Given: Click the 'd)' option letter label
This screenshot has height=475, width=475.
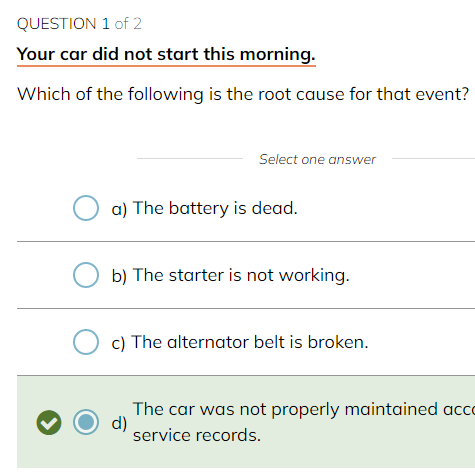Looking at the screenshot, I should click(x=119, y=423).
